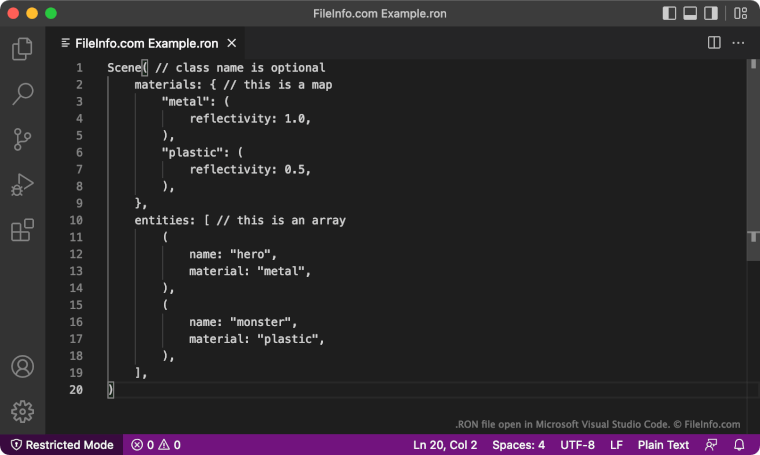Viewport: 760px width, 455px height.
Task: Open the Search view in activity bar
Action: click(22, 94)
